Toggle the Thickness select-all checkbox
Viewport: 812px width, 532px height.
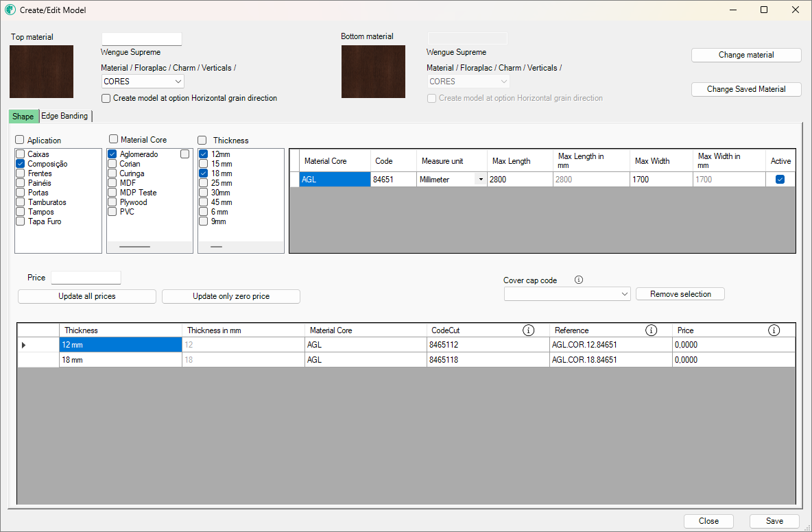202,141
